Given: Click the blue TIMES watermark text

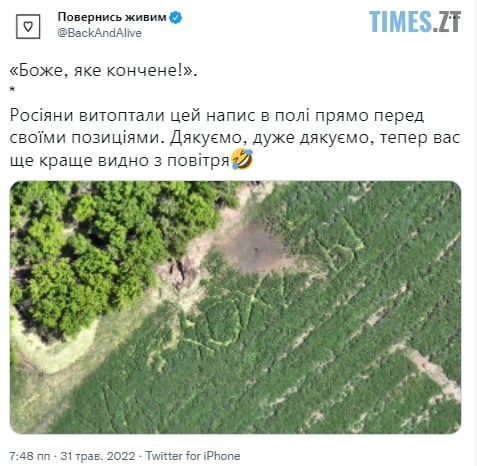Looking at the screenshot, I should [400, 22].
